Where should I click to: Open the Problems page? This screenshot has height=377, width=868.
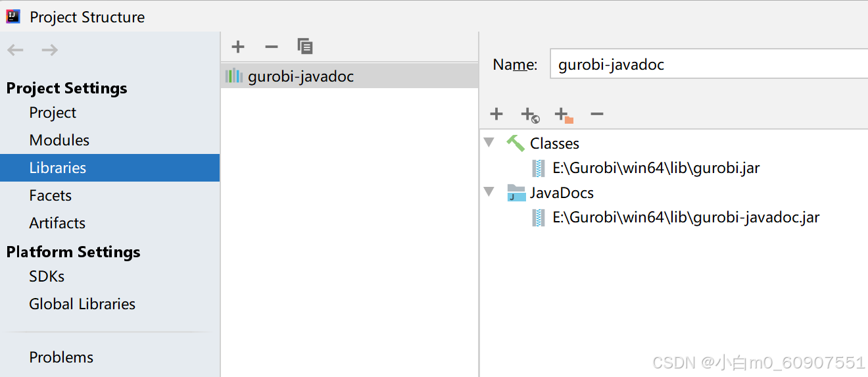61,357
